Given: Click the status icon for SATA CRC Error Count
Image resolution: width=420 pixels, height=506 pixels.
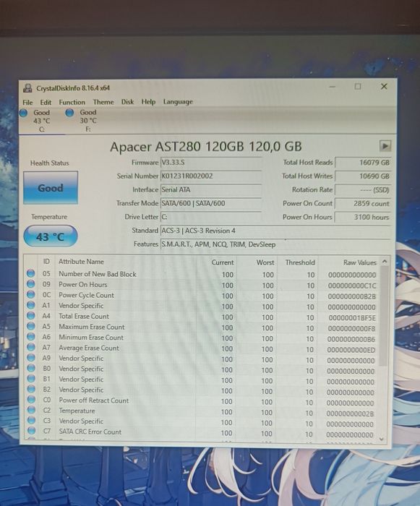Looking at the screenshot, I should click(31, 431).
